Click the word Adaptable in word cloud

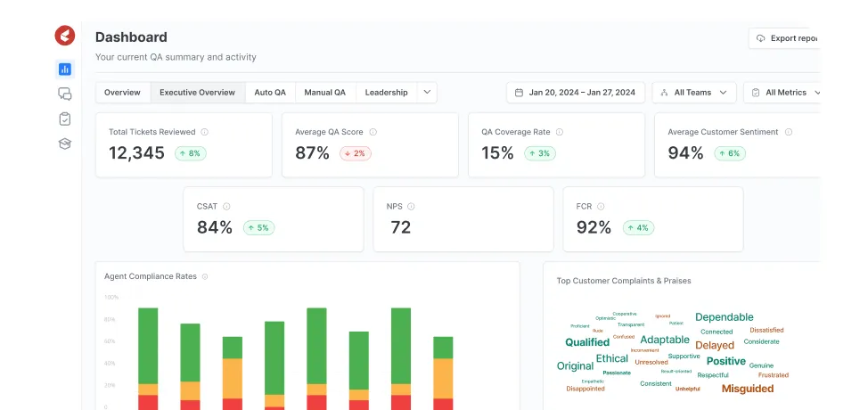[665, 340]
